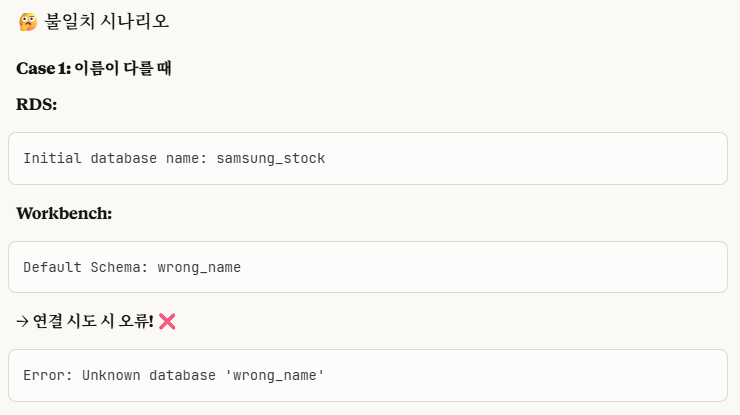Click the arrow symbol before 연결 시도

click(x=22, y=322)
